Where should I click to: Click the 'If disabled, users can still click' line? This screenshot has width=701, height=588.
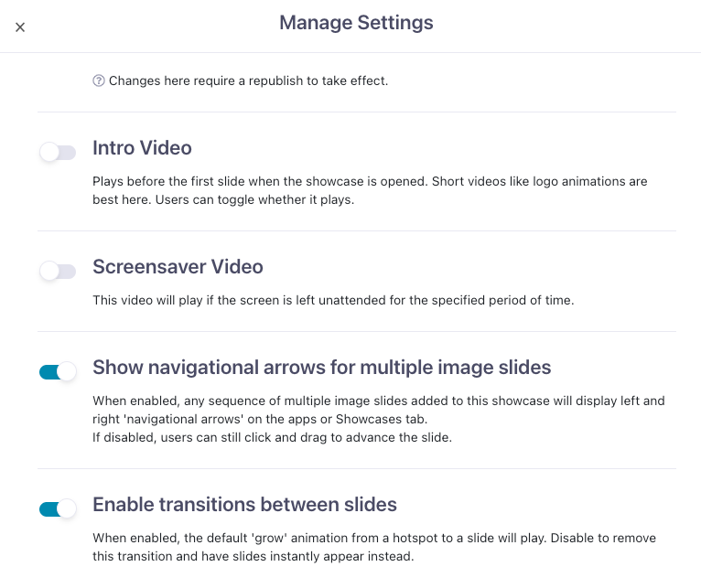pyautogui.click(x=273, y=437)
